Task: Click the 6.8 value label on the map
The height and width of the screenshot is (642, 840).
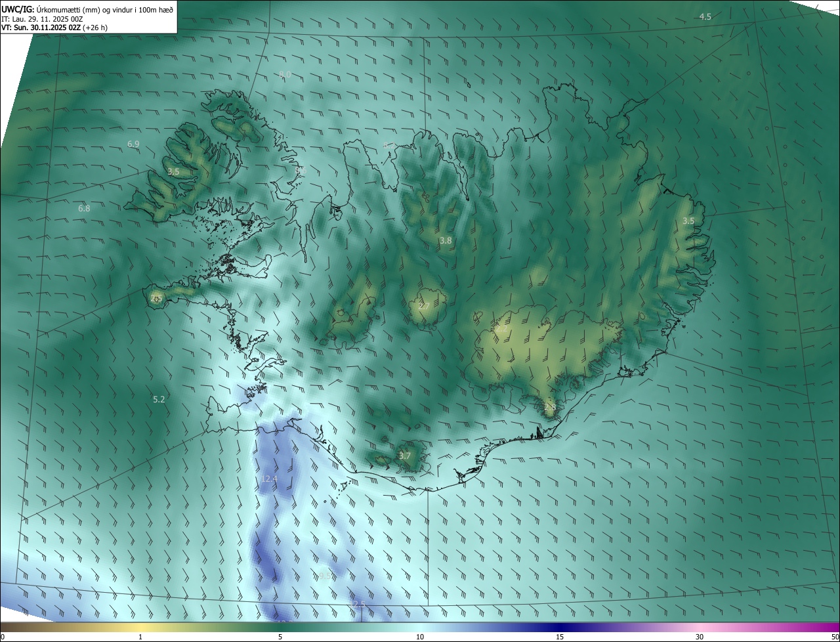Action: 84,209
